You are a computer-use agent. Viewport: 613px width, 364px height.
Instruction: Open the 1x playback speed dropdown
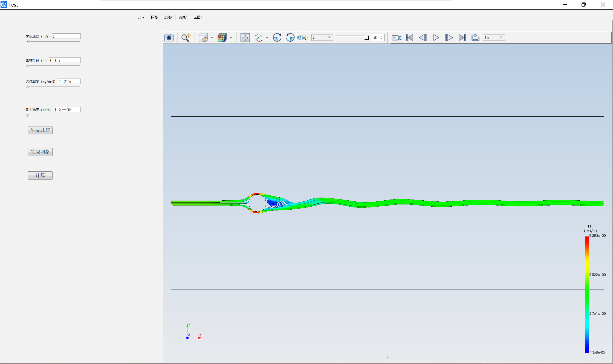point(494,37)
